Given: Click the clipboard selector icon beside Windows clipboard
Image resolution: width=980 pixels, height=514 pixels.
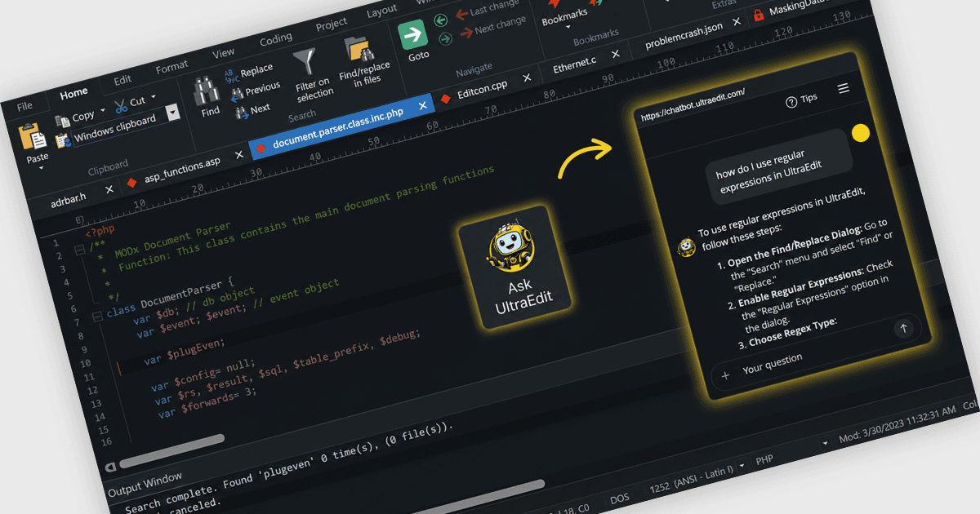Looking at the screenshot, I should click(63, 140).
